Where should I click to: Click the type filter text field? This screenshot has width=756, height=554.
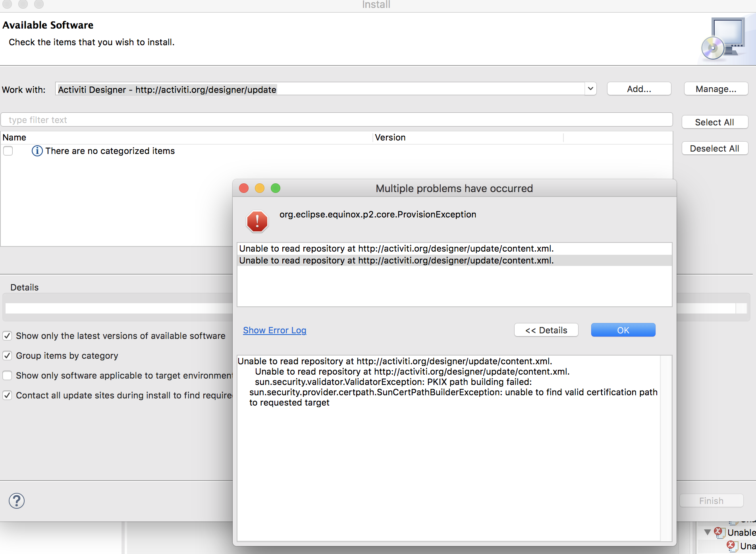336,120
